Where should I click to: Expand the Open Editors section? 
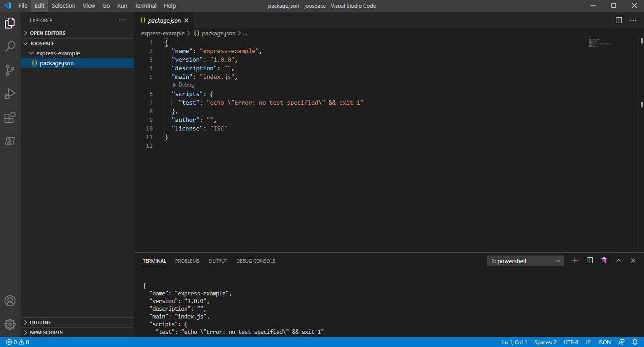pos(77,33)
